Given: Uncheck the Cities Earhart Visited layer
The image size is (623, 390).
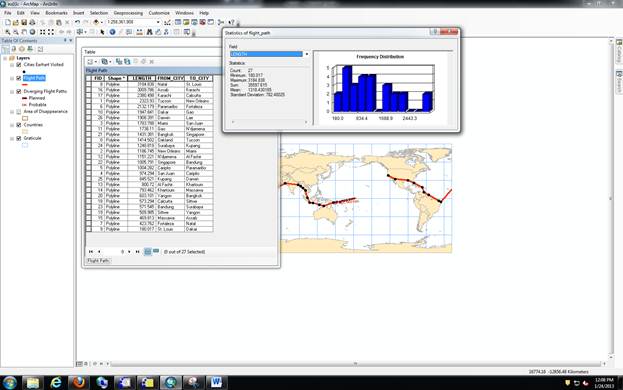Looking at the screenshot, I should click(x=19, y=64).
